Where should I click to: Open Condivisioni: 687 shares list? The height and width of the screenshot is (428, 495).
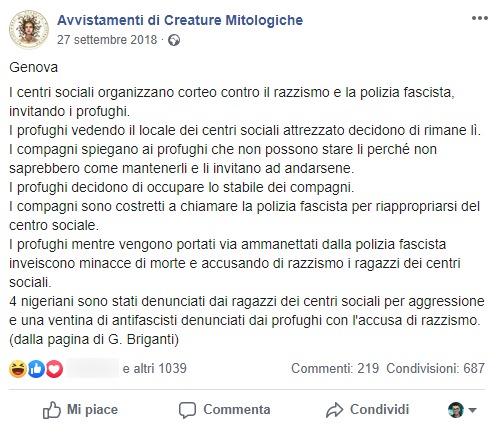point(435,369)
